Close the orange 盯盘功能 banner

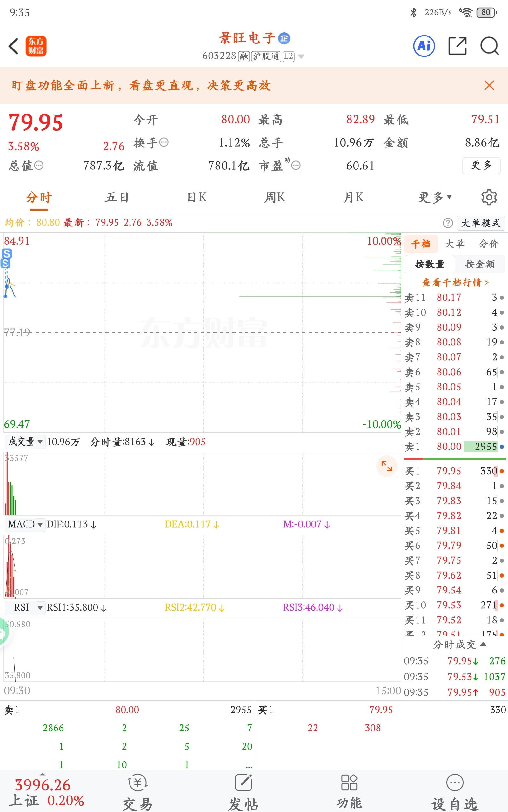(x=489, y=85)
